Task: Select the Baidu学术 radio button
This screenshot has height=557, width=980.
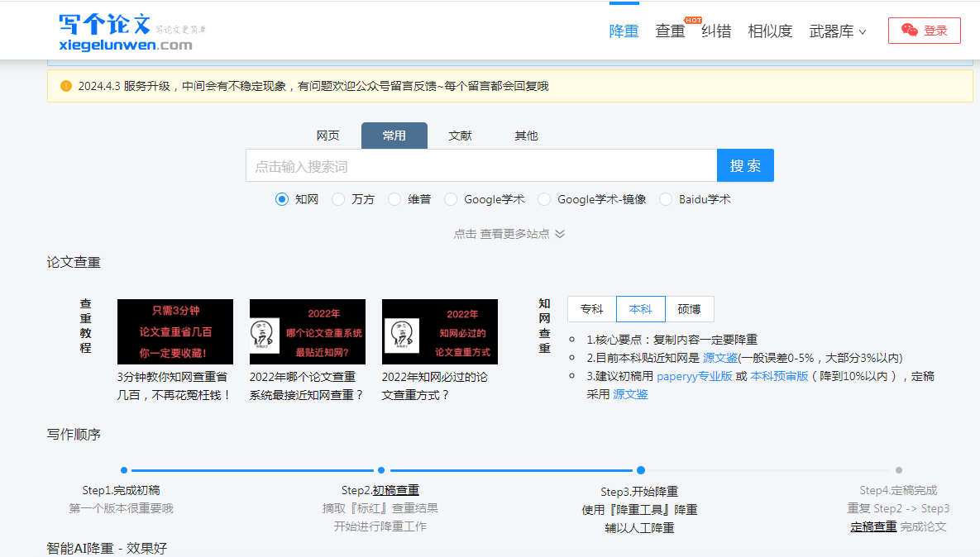Action: 666,199
